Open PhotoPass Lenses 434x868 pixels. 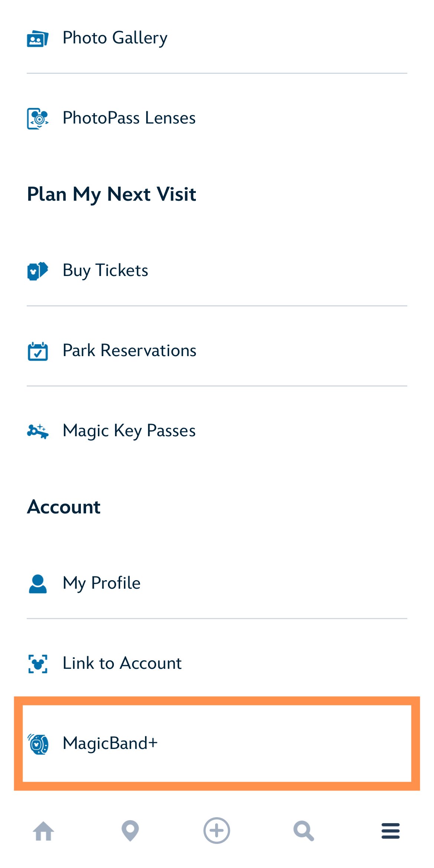[129, 118]
